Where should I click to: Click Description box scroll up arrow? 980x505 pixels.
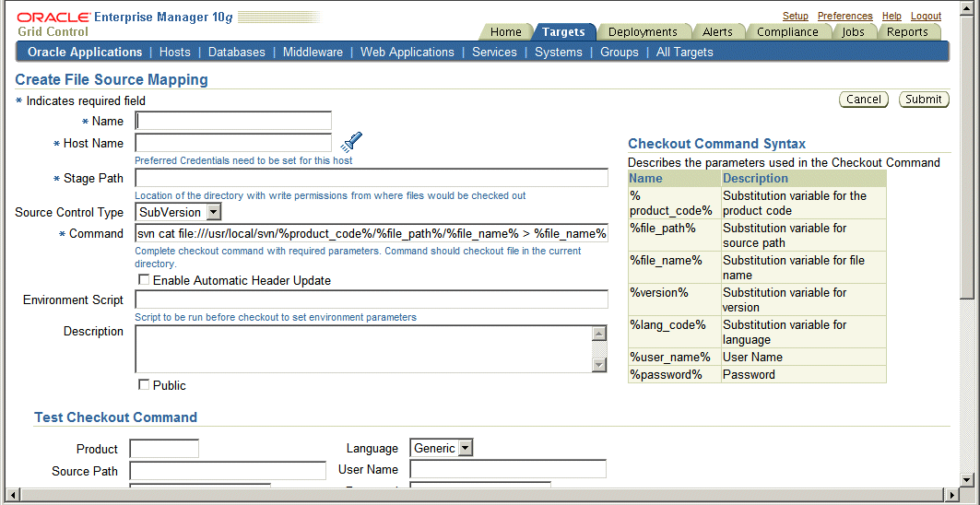598,333
